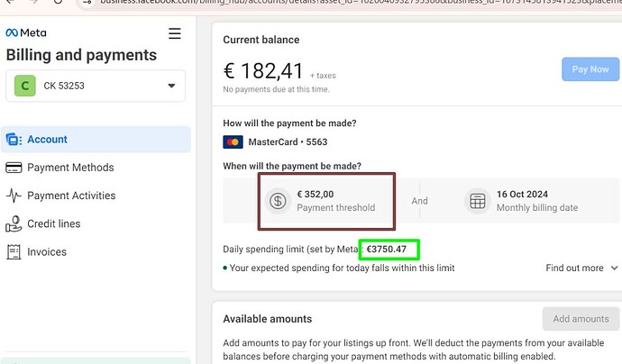The width and height of the screenshot is (622, 364).
Task: Expand the Find out more section
Action: click(x=581, y=268)
